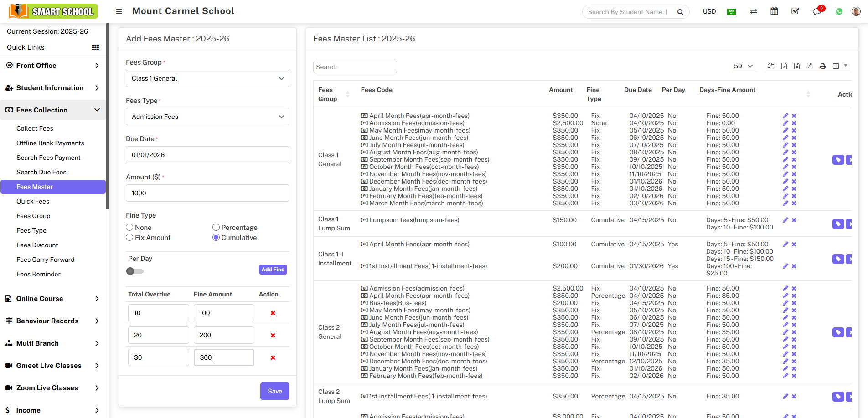Select None as the fine type
The height and width of the screenshot is (418, 868).
130,228
